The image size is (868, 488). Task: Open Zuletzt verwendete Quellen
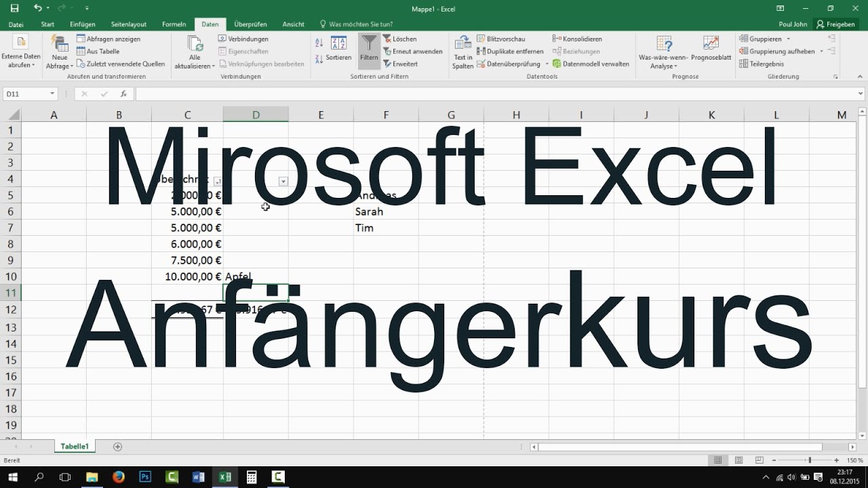point(121,64)
